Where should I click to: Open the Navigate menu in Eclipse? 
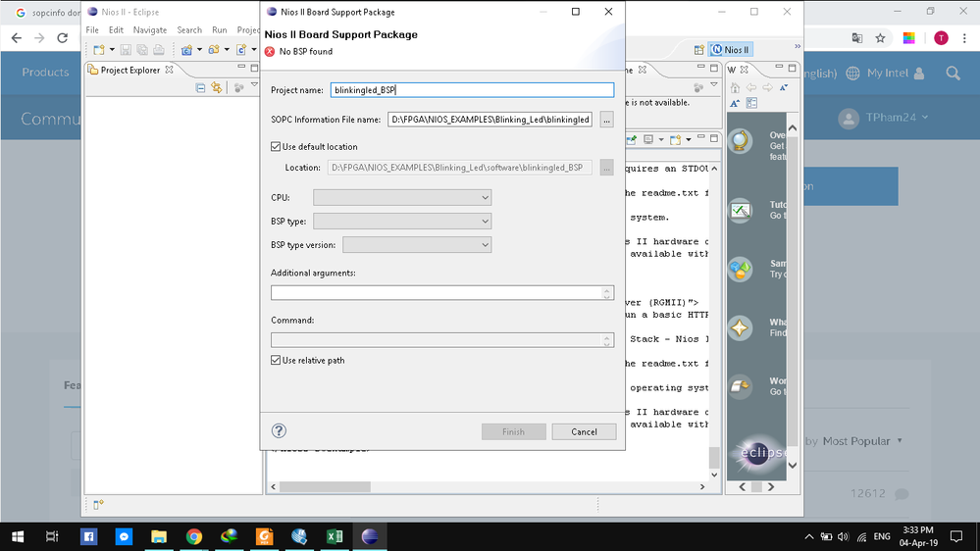[150, 30]
